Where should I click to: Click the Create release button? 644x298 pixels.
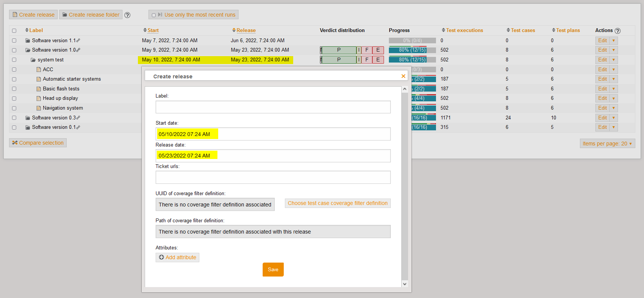coord(34,15)
